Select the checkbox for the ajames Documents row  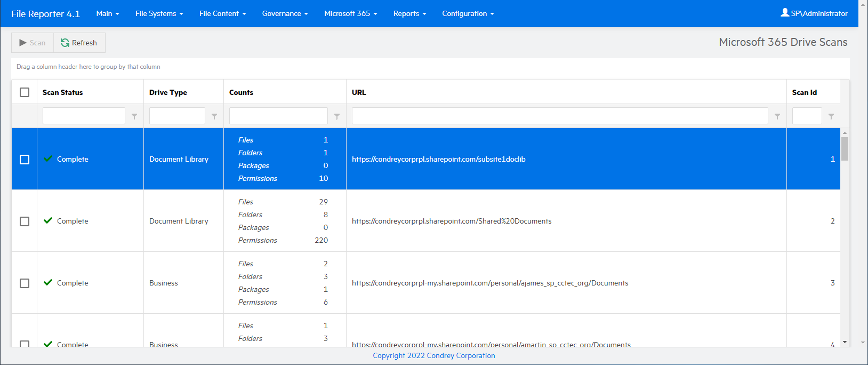tap(25, 283)
